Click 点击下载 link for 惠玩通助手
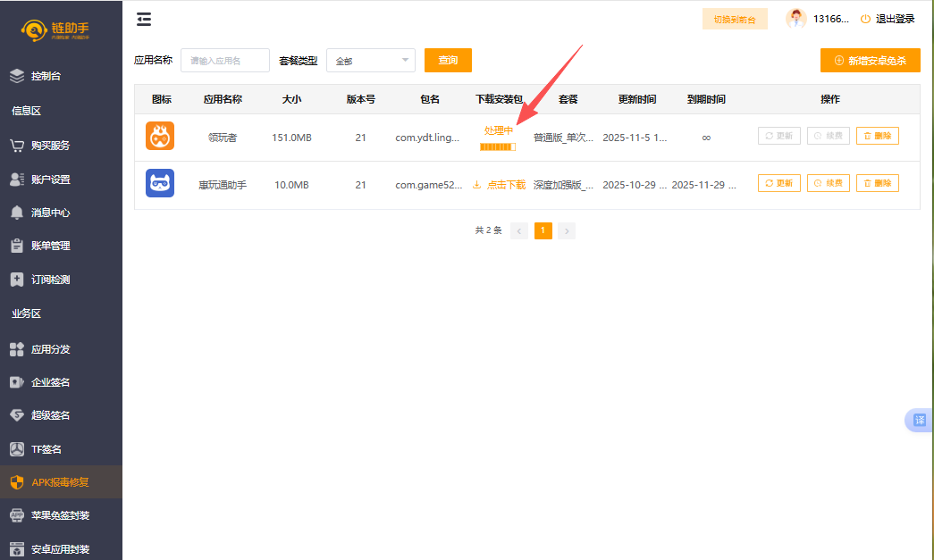 (x=499, y=185)
